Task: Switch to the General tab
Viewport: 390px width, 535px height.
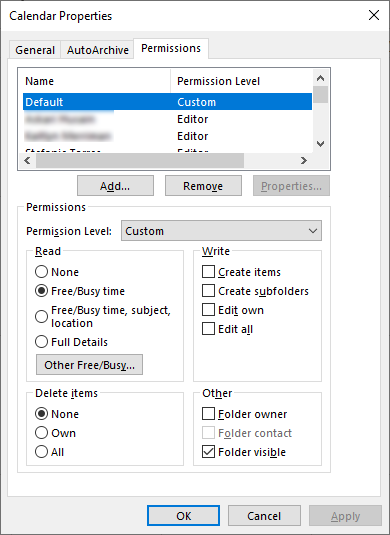Action: [35, 50]
